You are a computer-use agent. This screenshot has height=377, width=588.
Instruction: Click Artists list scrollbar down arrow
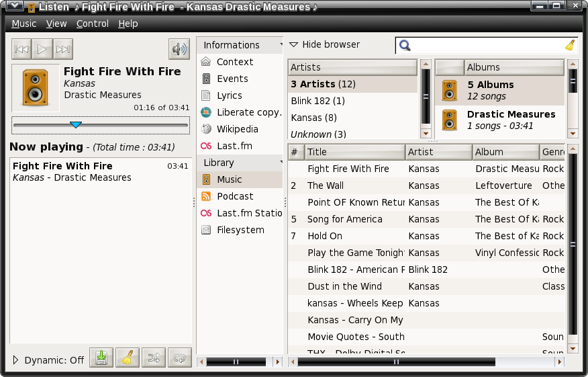pyautogui.click(x=426, y=134)
